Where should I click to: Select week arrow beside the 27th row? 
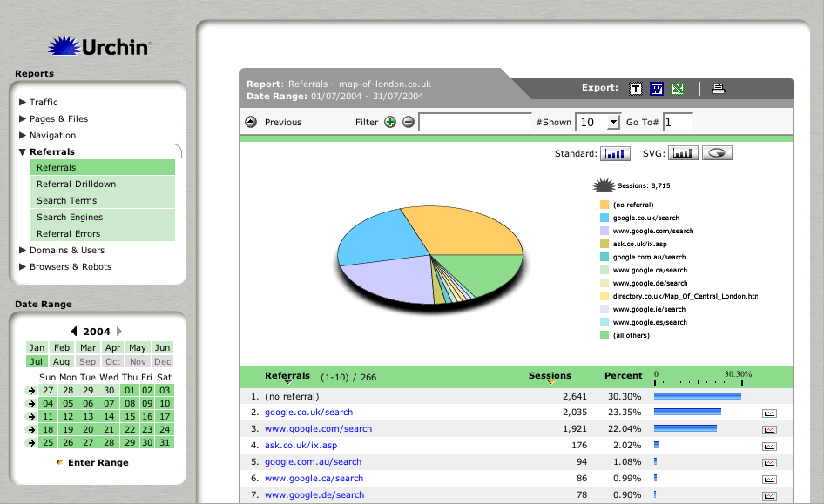click(31, 391)
